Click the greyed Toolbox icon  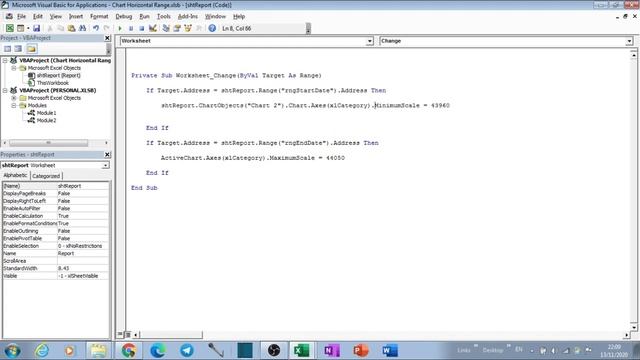coord(199,28)
